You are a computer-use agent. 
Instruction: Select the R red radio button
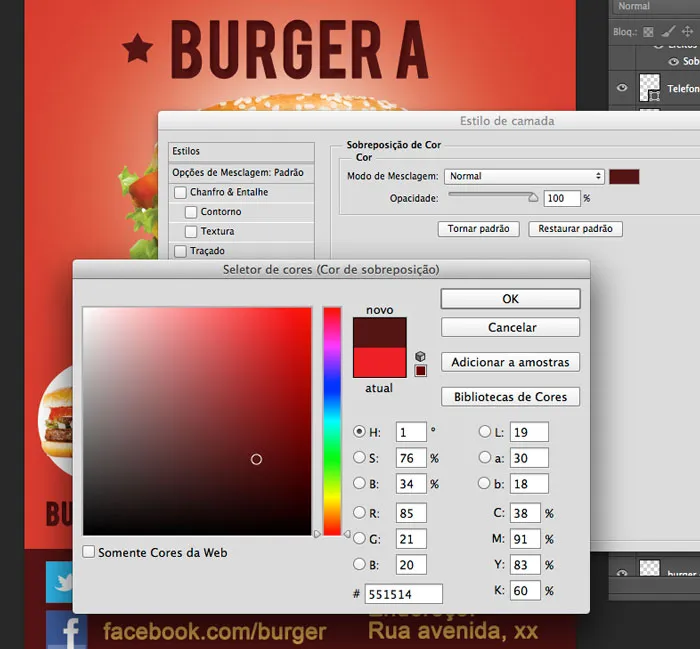359,512
